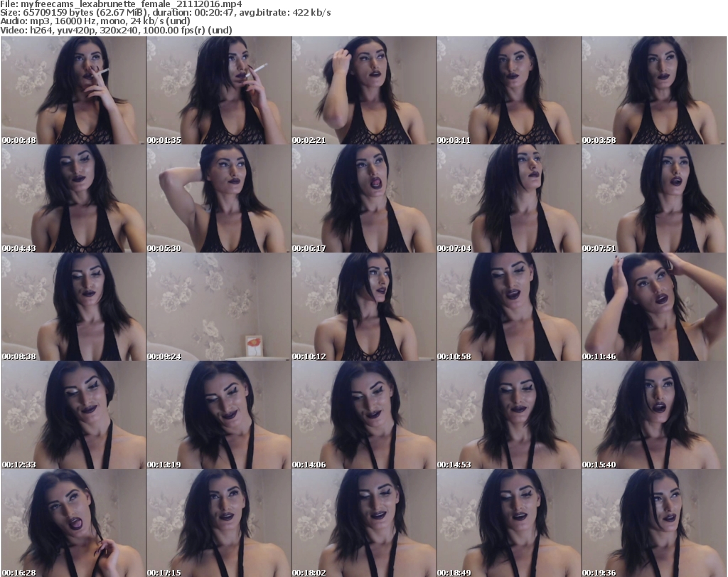728x577 pixels.
Task: Select the thumbnail frame stamped 00:14:53
Action: point(509,415)
